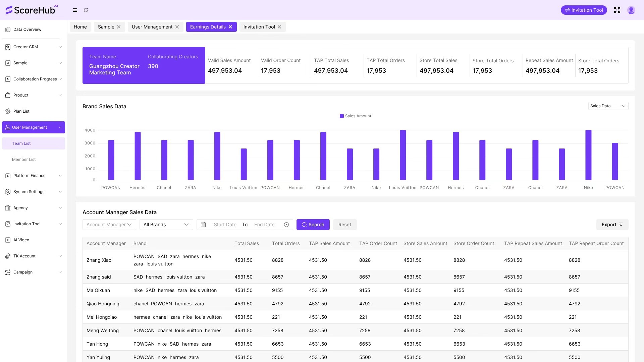644x362 pixels.
Task: Click the Start Date field
Action: click(225, 225)
